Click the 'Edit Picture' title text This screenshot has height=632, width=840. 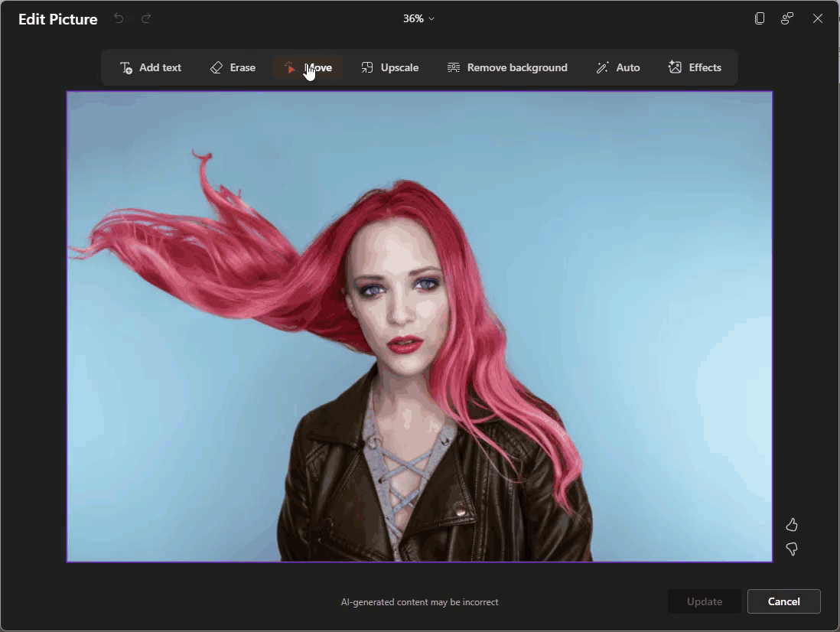(x=58, y=19)
